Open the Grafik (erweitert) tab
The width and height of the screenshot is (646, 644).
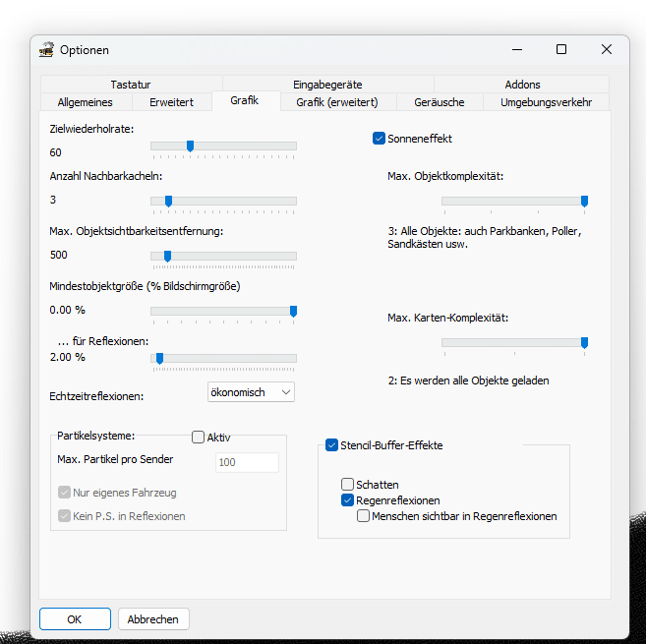pyautogui.click(x=337, y=102)
